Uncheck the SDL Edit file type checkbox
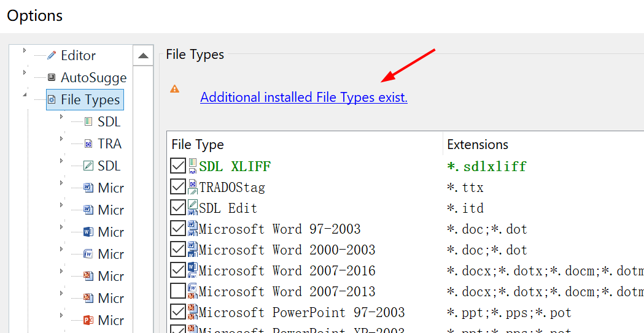The height and width of the screenshot is (333, 644). pos(178,208)
